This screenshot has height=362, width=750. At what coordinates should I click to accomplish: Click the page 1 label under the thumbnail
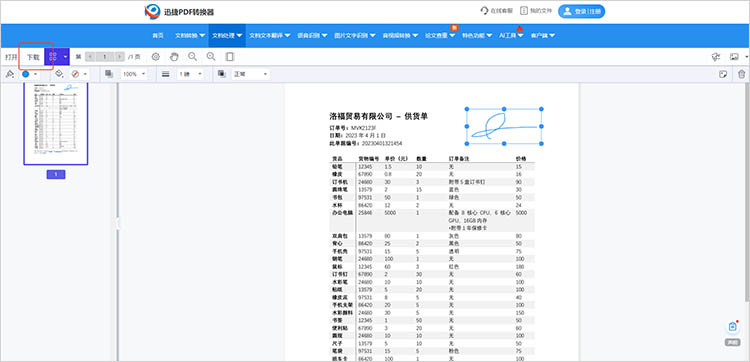[56, 175]
